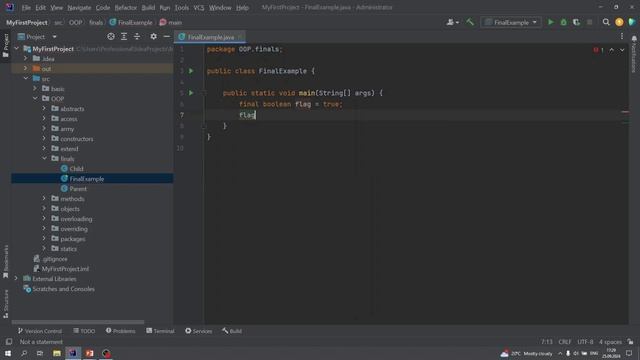Image resolution: width=640 pixels, height=360 pixels.
Task: Collapse the MyFirstProject root node
Action: point(16,49)
